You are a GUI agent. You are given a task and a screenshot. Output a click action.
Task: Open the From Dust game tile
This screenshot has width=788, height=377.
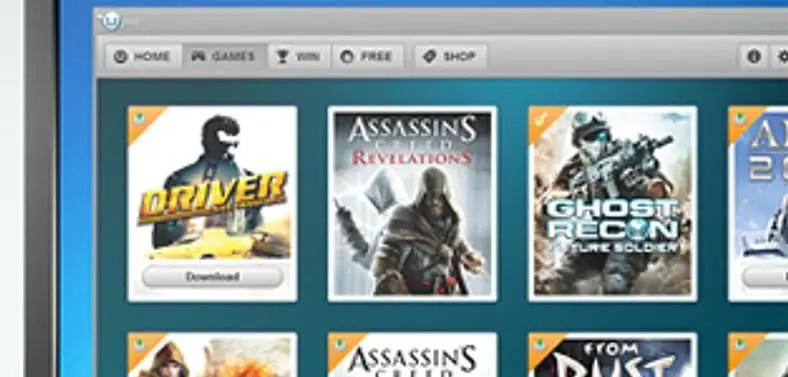(613, 355)
